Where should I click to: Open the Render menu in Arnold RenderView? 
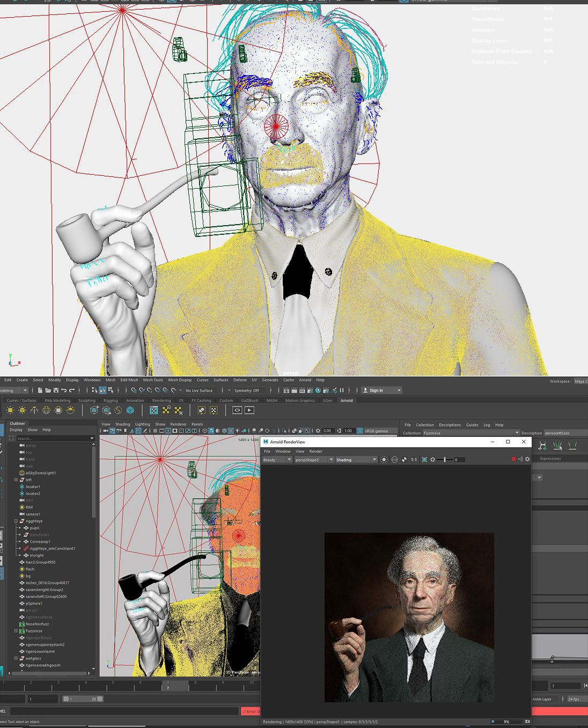pyautogui.click(x=316, y=451)
